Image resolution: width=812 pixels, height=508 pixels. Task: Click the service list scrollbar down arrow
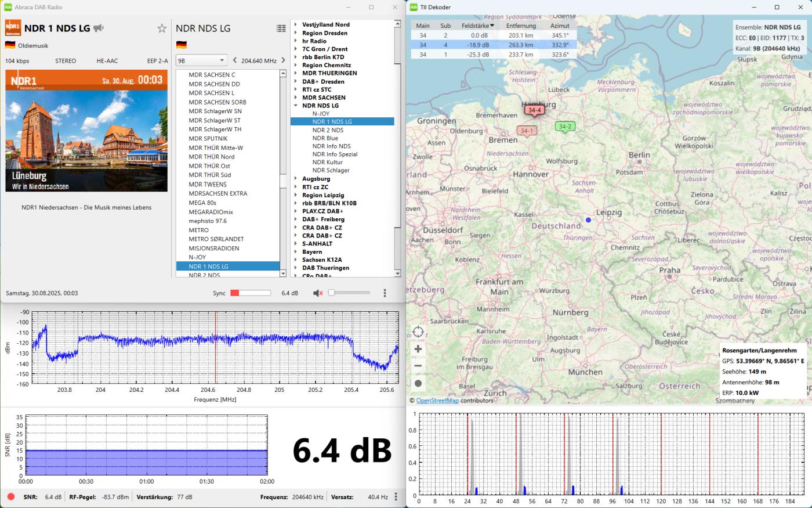pos(283,273)
